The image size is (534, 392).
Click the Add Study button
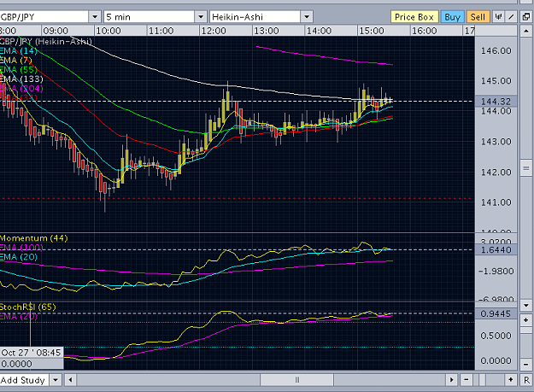point(24,380)
